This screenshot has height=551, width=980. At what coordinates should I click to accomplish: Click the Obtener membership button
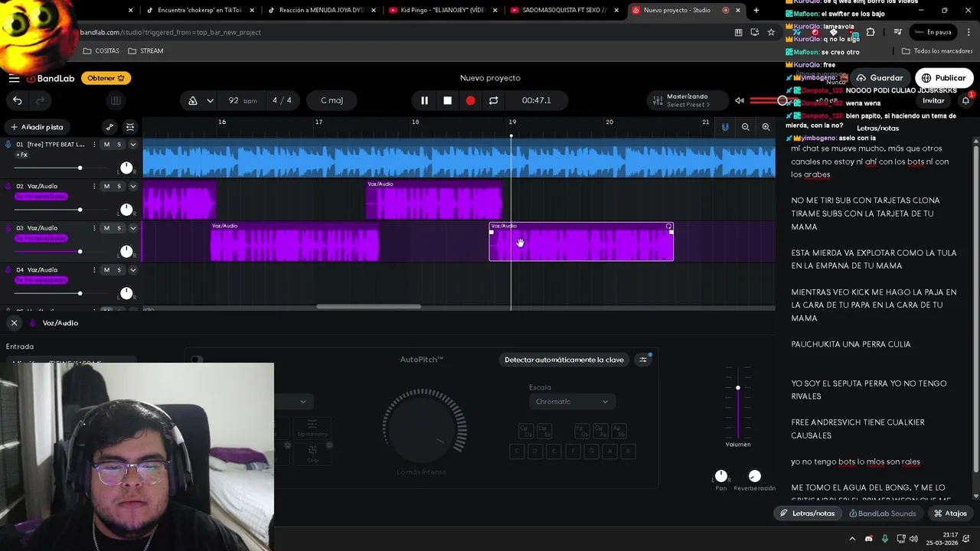pos(106,78)
